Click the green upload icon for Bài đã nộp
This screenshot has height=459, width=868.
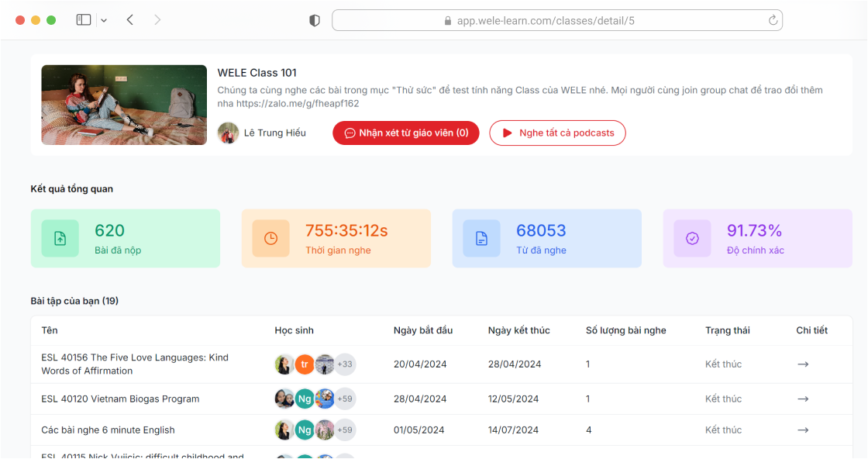[60, 238]
